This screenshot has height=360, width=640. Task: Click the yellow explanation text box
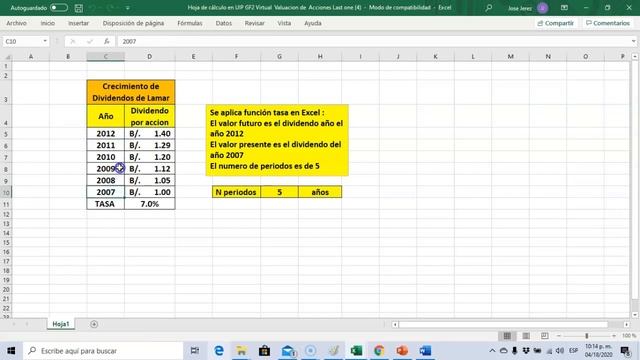click(x=277, y=140)
